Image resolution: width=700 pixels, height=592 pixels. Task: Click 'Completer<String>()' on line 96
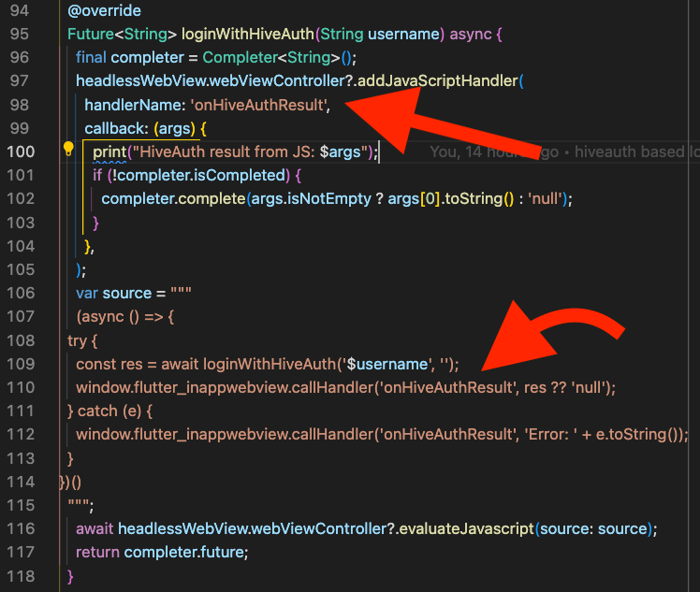pos(277,58)
